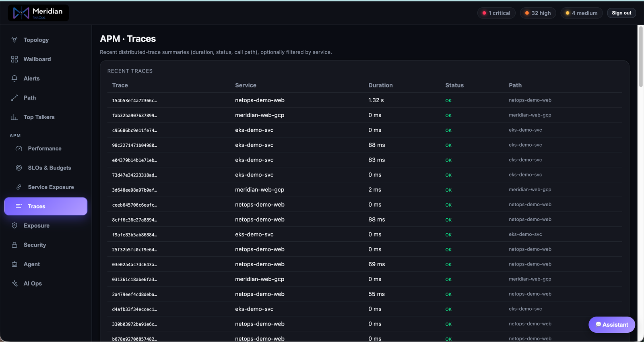
Task: Click the Assistant chat bubble icon
Action: [599, 324]
